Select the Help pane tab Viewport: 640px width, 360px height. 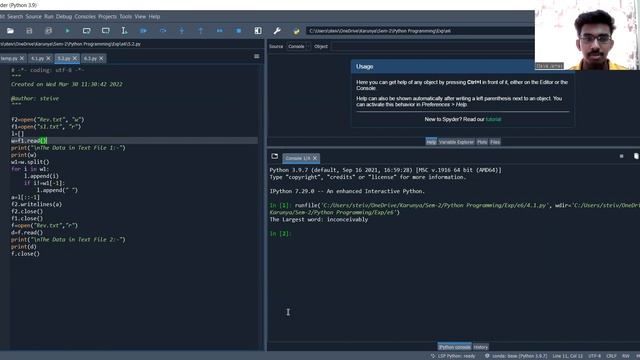(x=431, y=142)
